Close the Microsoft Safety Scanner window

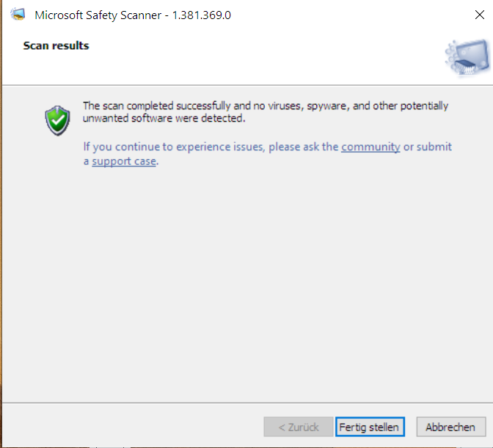click(x=480, y=15)
